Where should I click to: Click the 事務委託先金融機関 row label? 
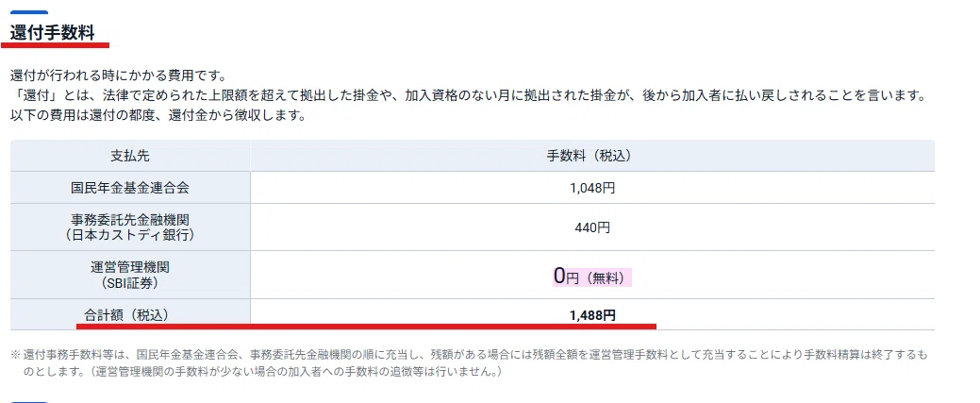click(130, 219)
